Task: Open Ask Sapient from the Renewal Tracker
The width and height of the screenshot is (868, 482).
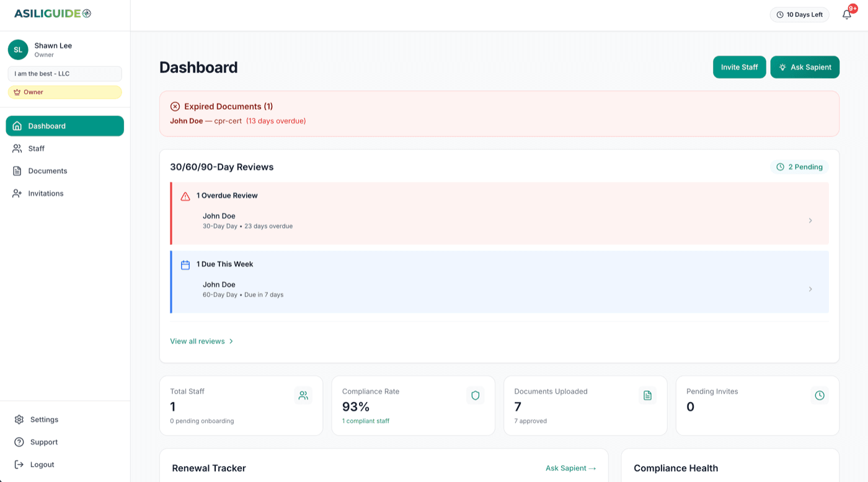Action: click(570, 468)
